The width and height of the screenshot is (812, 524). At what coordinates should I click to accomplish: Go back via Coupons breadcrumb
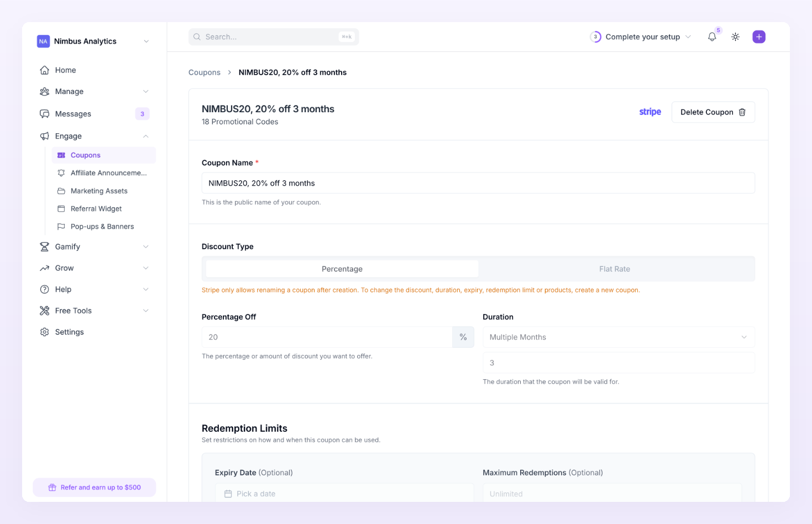(x=205, y=72)
